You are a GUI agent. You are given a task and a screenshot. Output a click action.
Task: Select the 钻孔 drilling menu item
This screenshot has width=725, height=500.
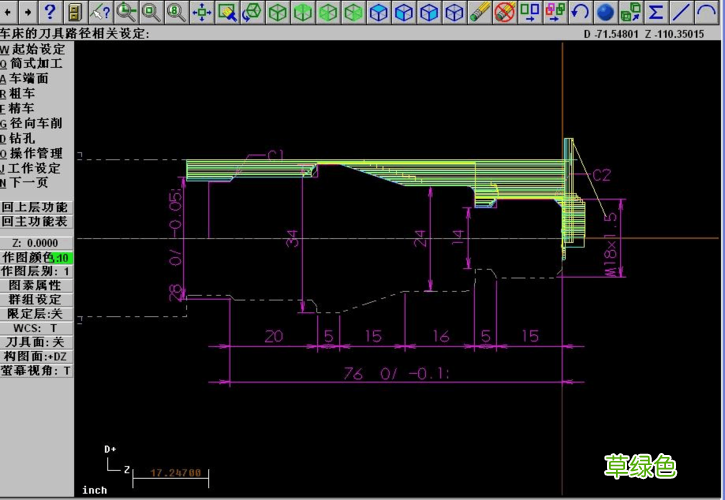point(18,138)
